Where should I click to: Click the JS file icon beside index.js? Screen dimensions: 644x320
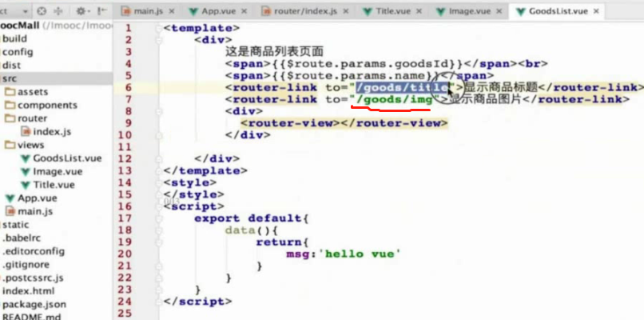26,132
